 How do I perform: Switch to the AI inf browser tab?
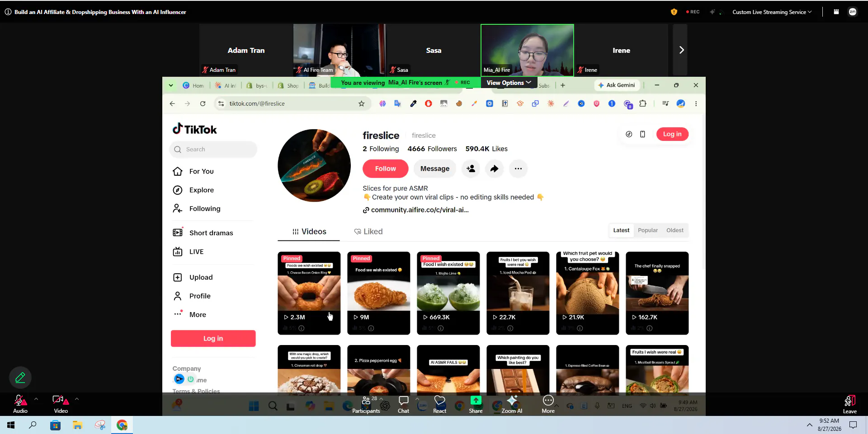click(x=226, y=85)
